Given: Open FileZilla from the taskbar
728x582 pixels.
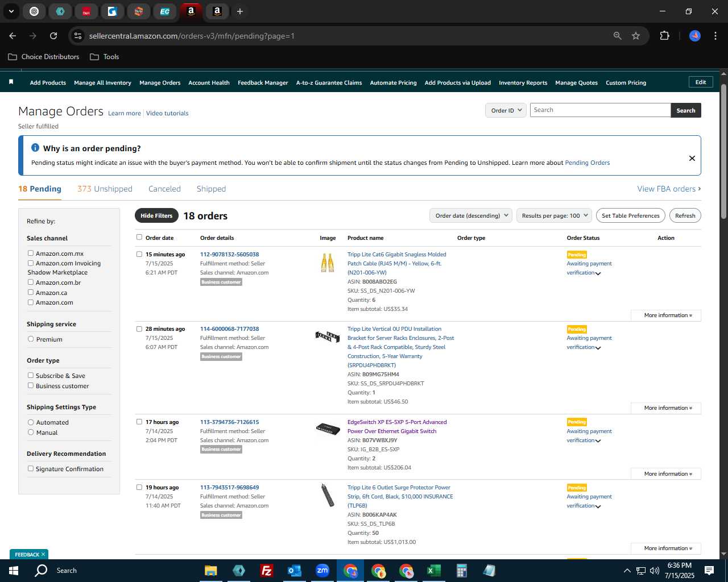Looking at the screenshot, I should (x=266, y=571).
